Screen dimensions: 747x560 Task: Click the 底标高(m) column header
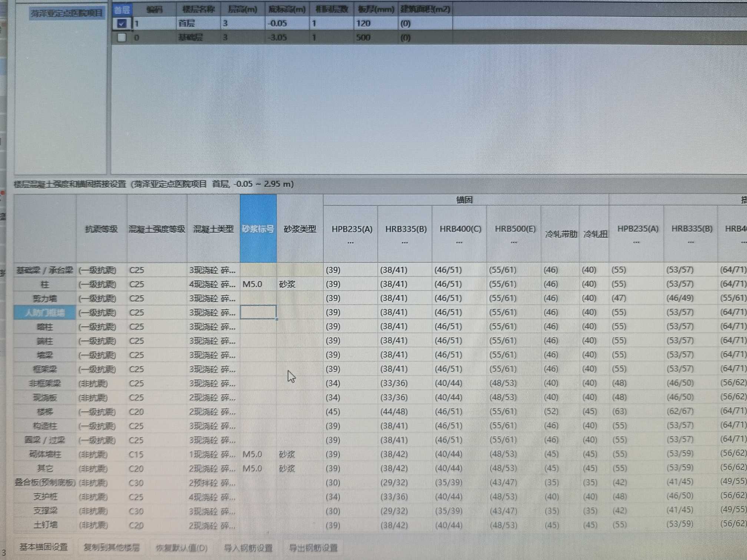[287, 9]
